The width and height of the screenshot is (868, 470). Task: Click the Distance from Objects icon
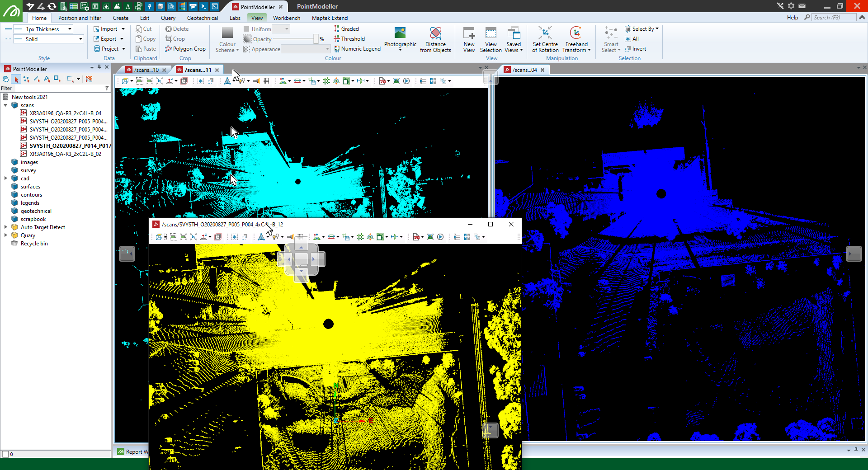click(435, 34)
